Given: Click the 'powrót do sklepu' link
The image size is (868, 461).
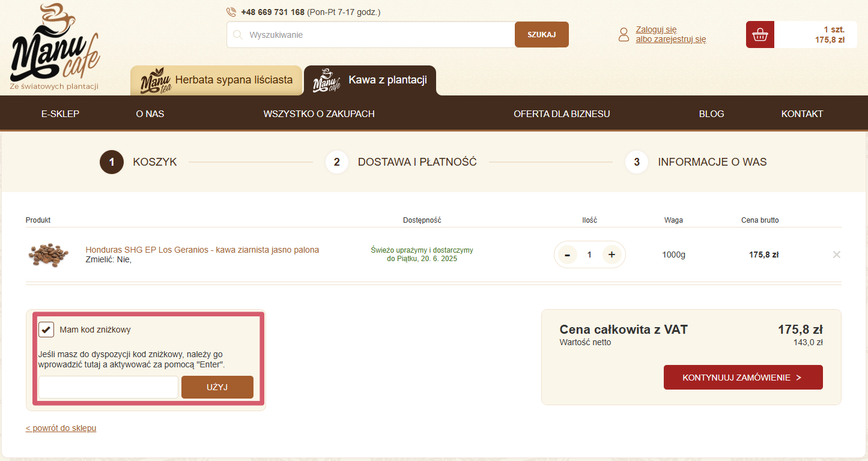Looking at the screenshot, I should pos(61,428).
